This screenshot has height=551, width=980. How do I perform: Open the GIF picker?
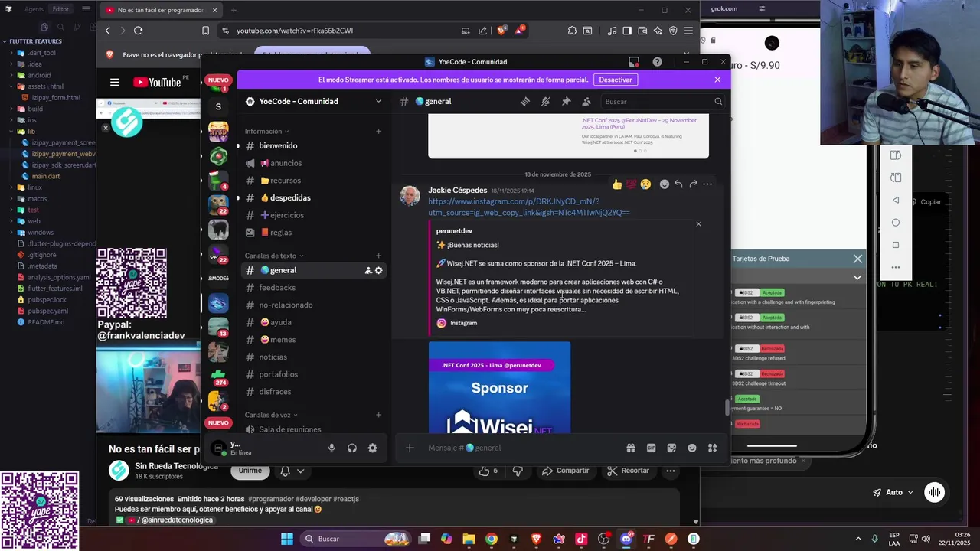(x=651, y=448)
